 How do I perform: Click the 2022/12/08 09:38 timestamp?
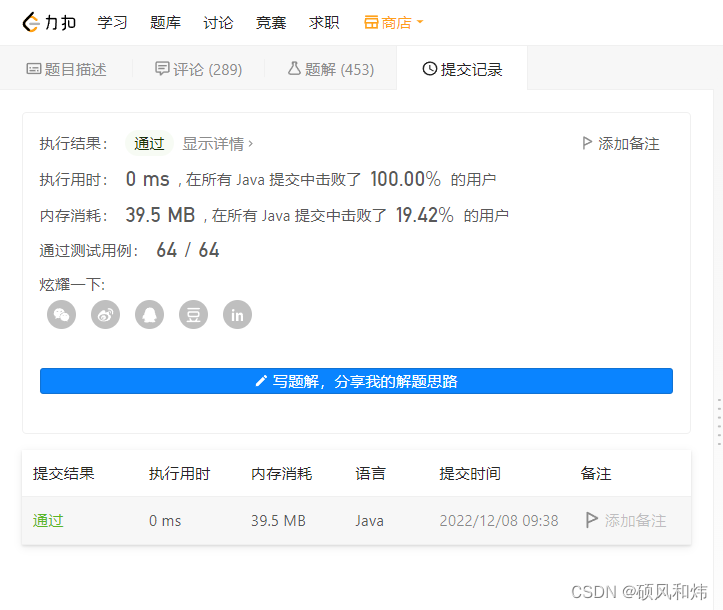(x=499, y=521)
